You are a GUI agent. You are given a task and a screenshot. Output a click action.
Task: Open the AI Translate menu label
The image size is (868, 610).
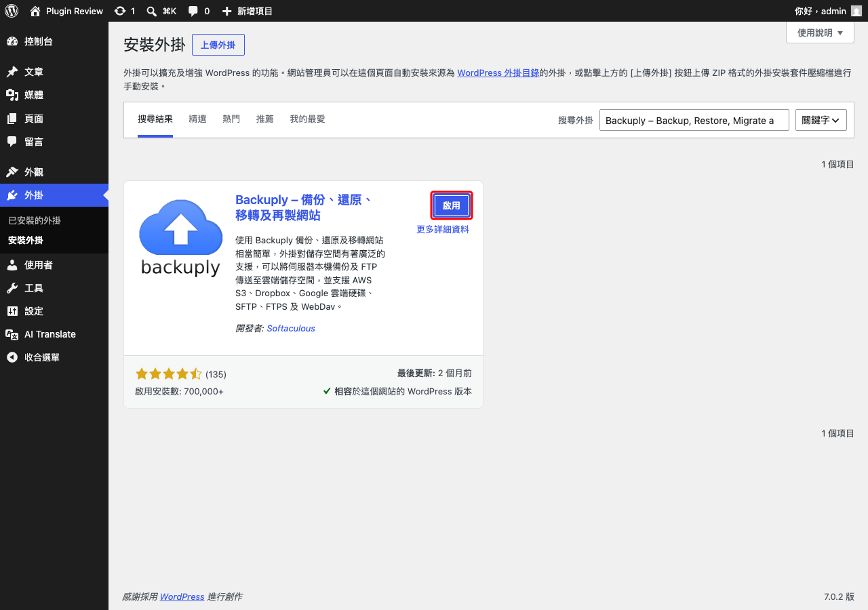[x=50, y=334]
